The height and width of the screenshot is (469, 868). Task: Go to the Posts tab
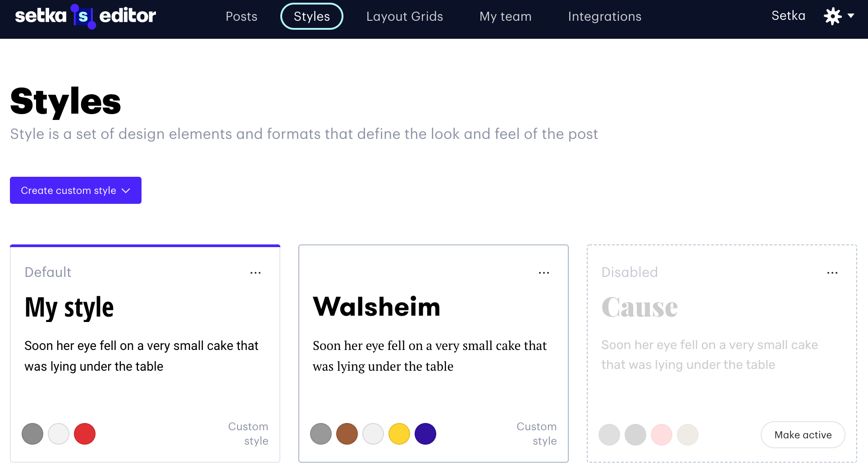pos(242,16)
